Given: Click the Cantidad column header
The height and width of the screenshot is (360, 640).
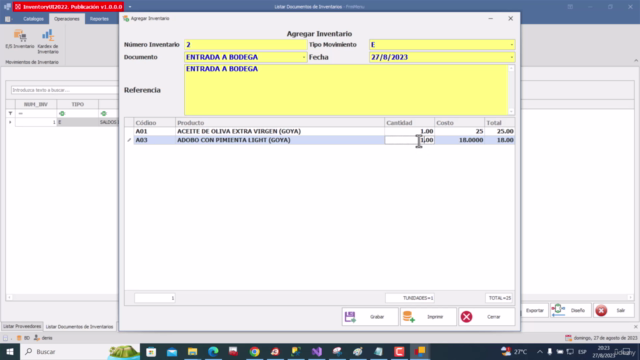Looking at the screenshot, I should 409,122.
